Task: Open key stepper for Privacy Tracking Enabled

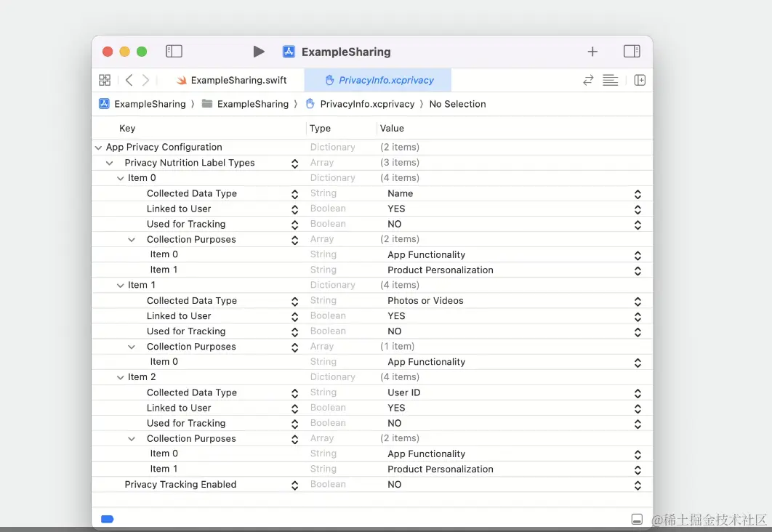Action: coord(294,485)
